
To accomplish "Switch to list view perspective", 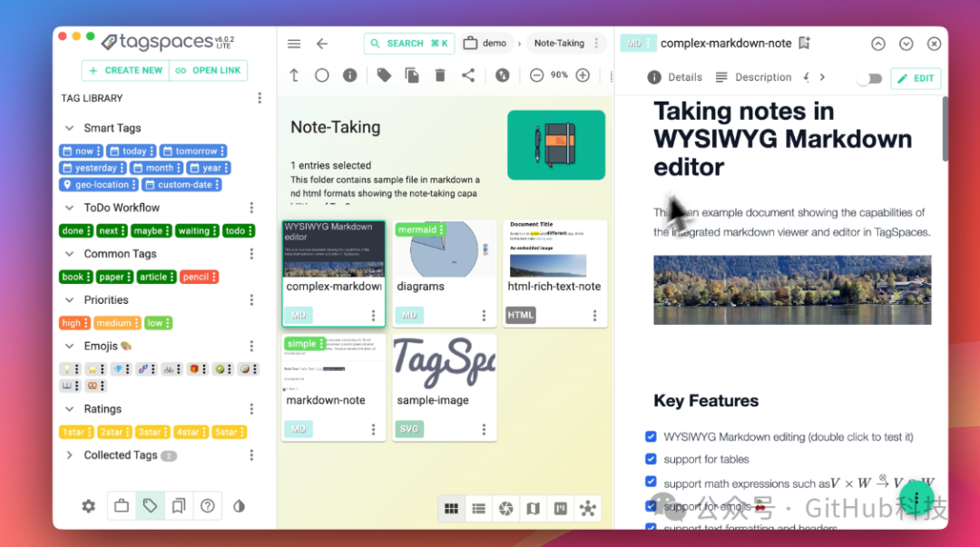I will 479,509.
